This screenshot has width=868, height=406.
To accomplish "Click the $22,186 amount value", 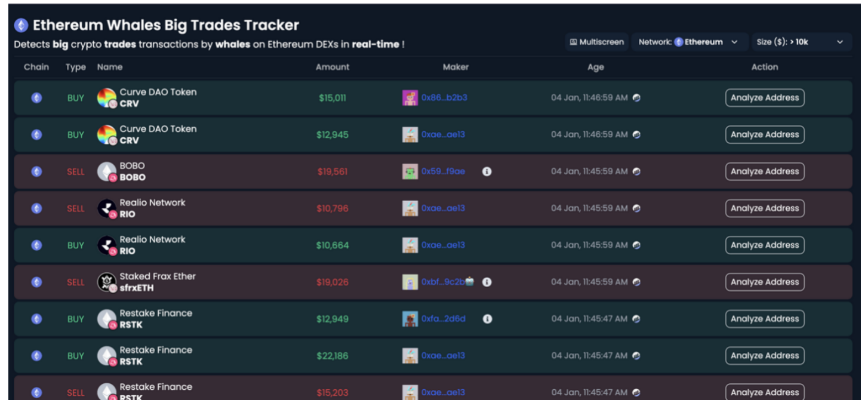I will coord(333,356).
